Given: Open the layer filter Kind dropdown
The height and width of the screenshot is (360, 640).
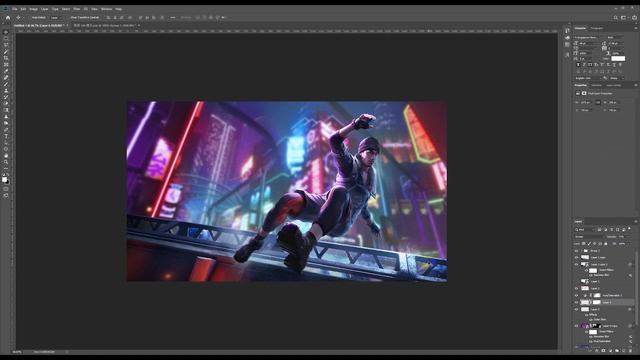Looking at the screenshot, I should coord(584,229).
